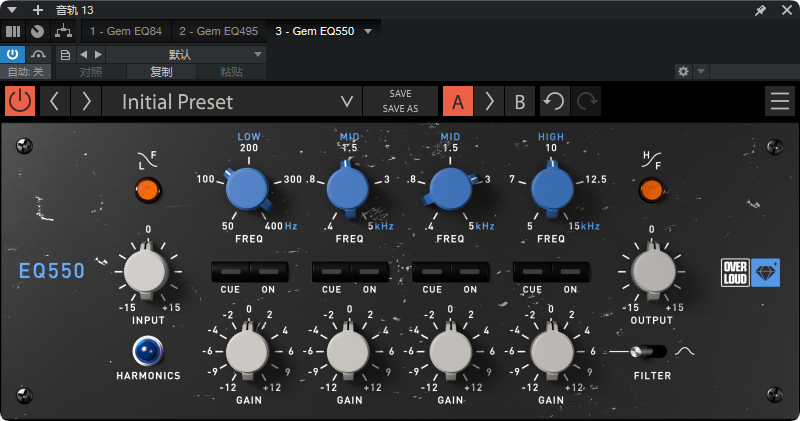Pin the plugin window
This screenshot has width=800, height=421.
pyautogui.click(x=760, y=10)
